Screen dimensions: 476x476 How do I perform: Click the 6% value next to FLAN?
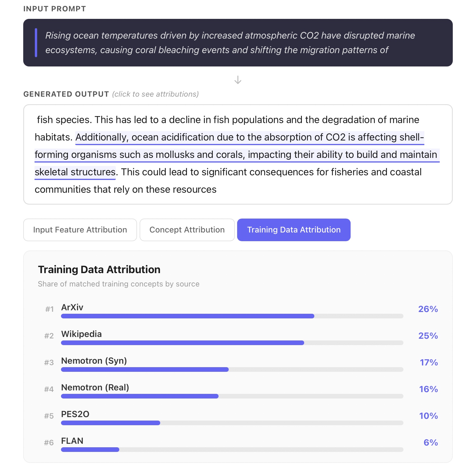pyautogui.click(x=430, y=443)
